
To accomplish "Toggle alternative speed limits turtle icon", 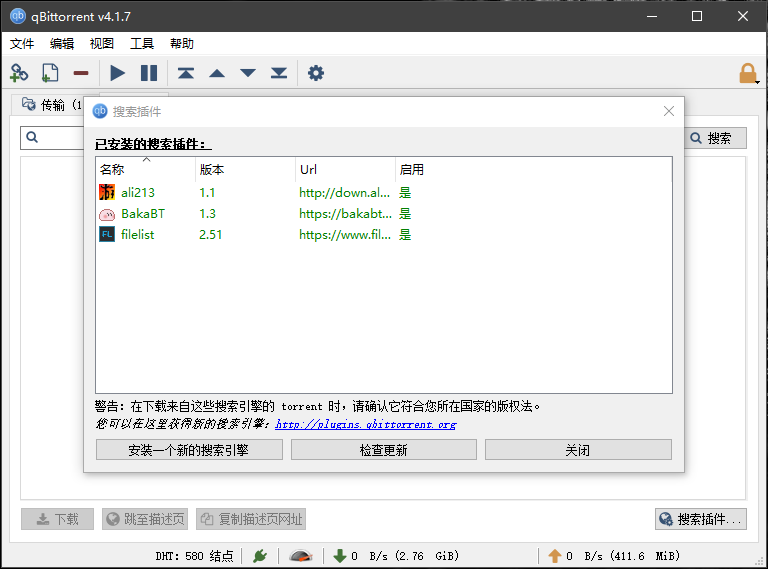I will coord(301,556).
